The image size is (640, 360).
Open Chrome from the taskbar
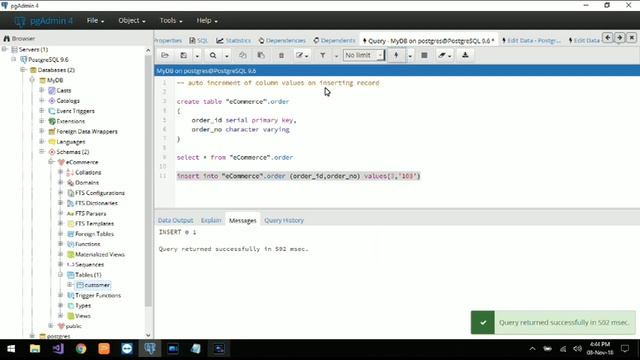(81, 349)
